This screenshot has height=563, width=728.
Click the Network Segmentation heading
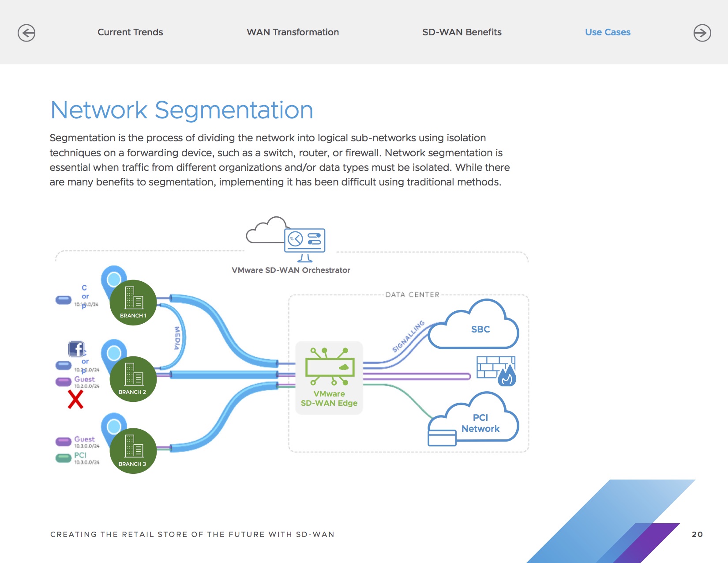pyautogui.click(x=182, y=110)
